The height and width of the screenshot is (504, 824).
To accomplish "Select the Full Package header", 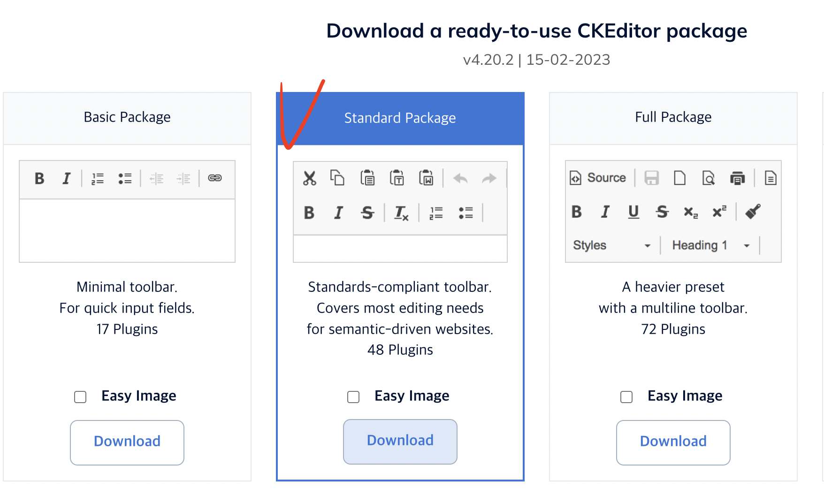I will [673, 118].
